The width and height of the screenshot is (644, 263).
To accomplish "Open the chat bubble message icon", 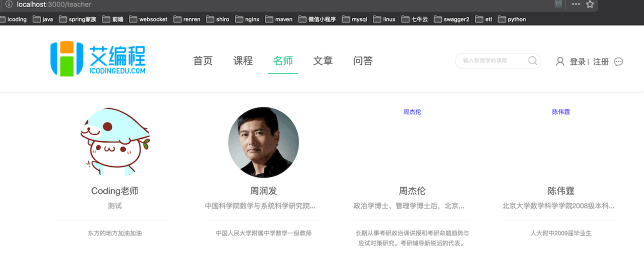I will click(618, 61).
